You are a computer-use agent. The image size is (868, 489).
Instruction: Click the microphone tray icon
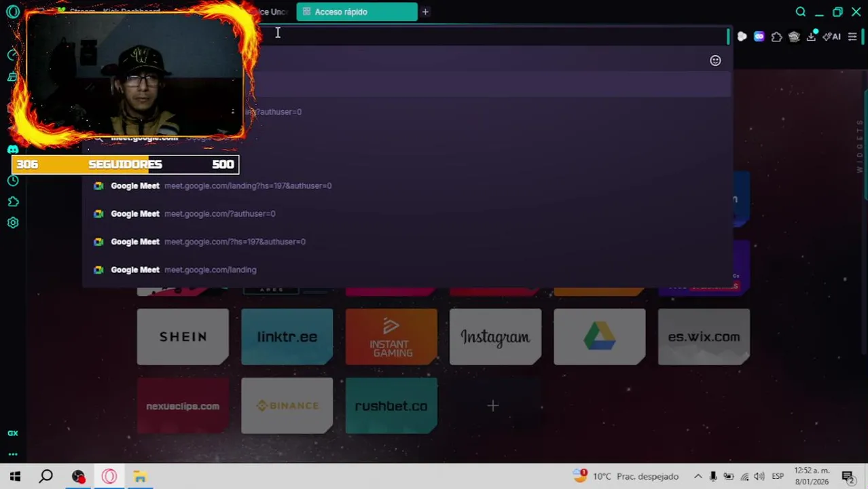713,476
